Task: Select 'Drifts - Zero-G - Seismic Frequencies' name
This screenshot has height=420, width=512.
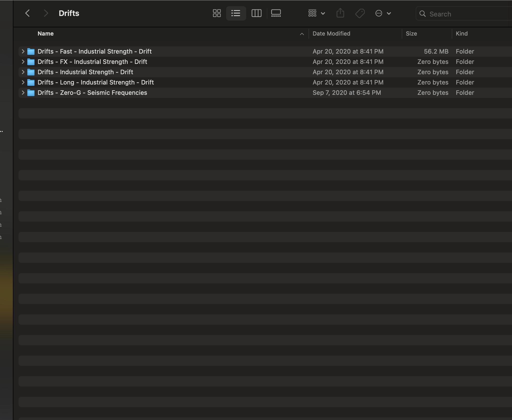Action: (92, 93)
